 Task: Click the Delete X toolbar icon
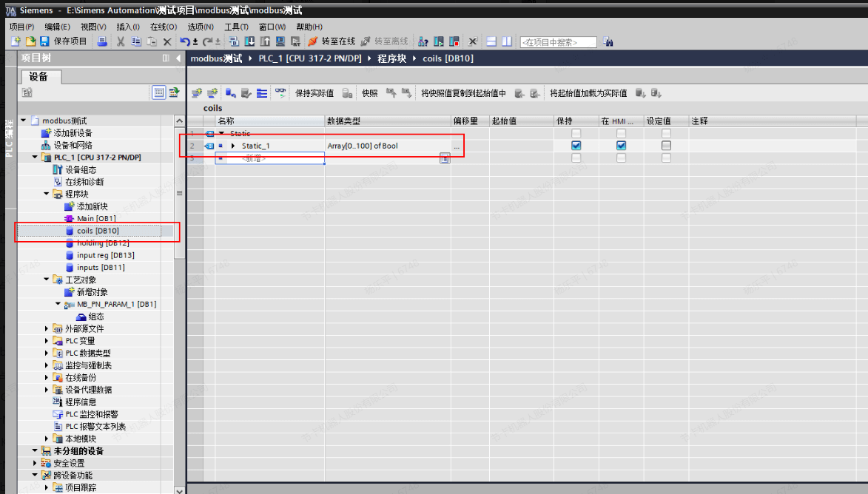167,41
